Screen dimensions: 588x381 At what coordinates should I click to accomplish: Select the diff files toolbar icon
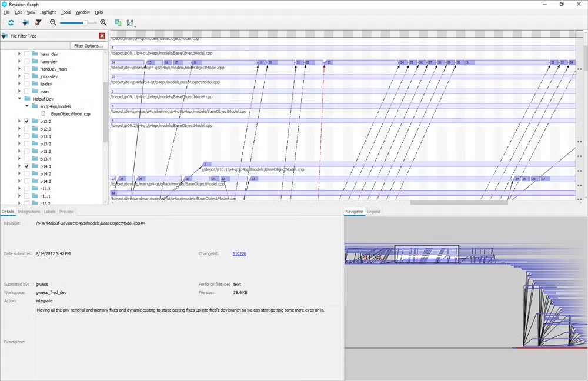pos(118,22)
